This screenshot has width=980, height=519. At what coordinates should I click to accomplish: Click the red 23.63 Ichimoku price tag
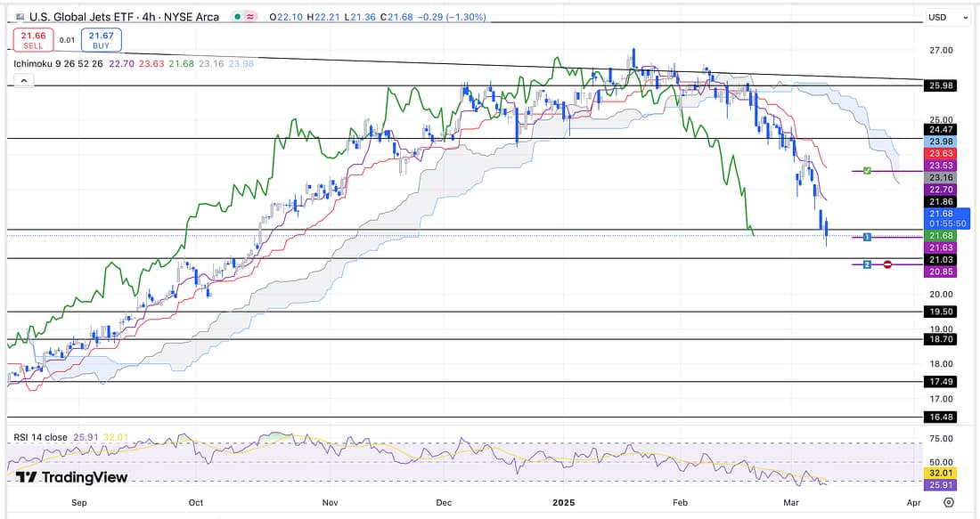pos(941,153)
